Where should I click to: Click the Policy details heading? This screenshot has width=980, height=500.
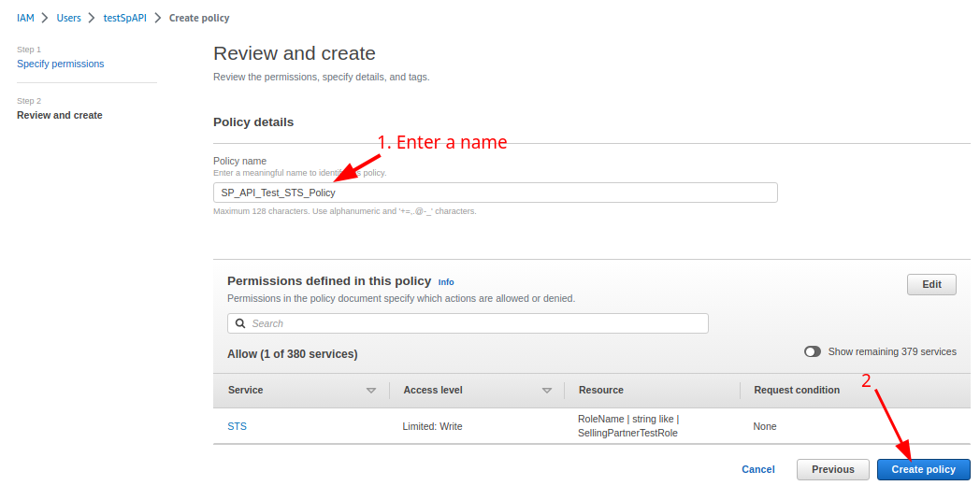pyautogui.click(x=253, y=121)
